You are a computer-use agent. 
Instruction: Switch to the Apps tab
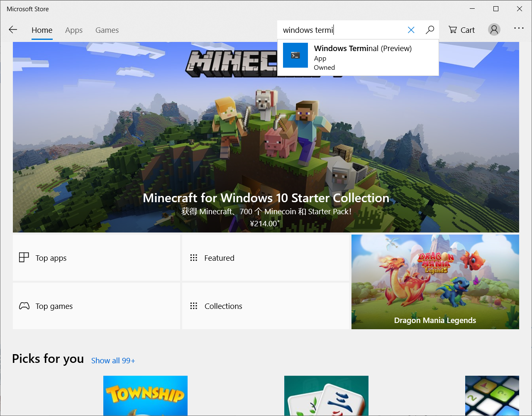pyautogui.click(x=74, y=30)
